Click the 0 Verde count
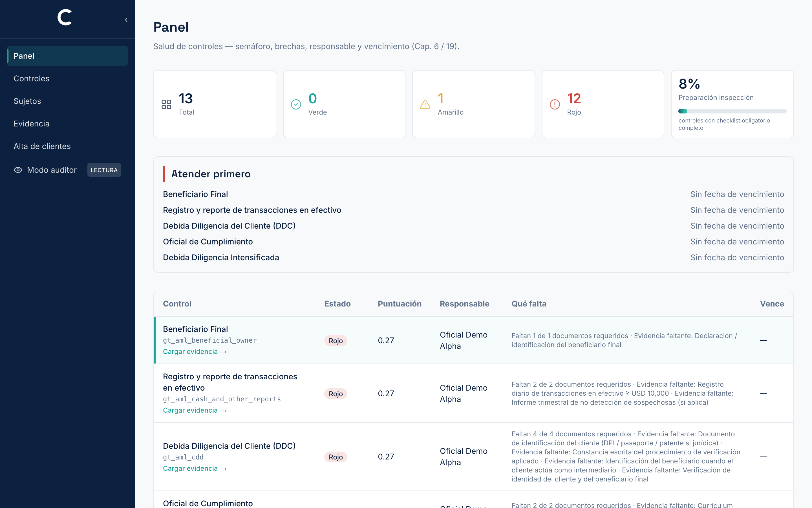The height and width of the screenshot is (508, 812). [312, 98]
